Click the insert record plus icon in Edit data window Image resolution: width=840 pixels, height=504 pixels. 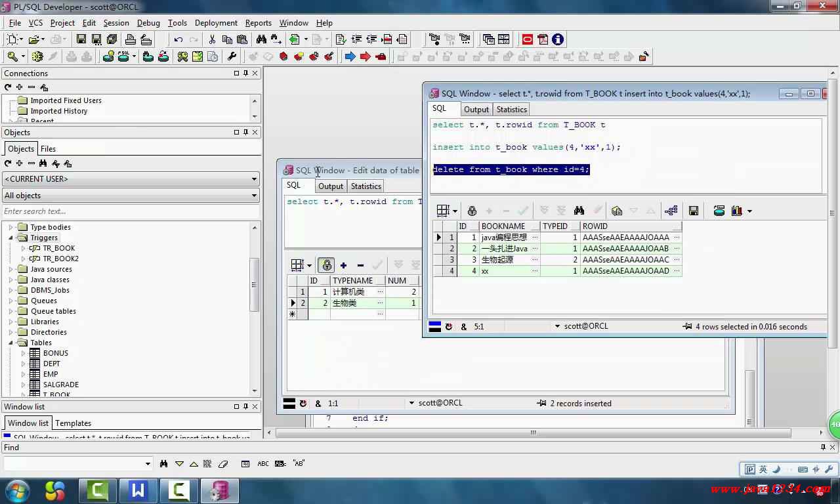tap(343, 265)
